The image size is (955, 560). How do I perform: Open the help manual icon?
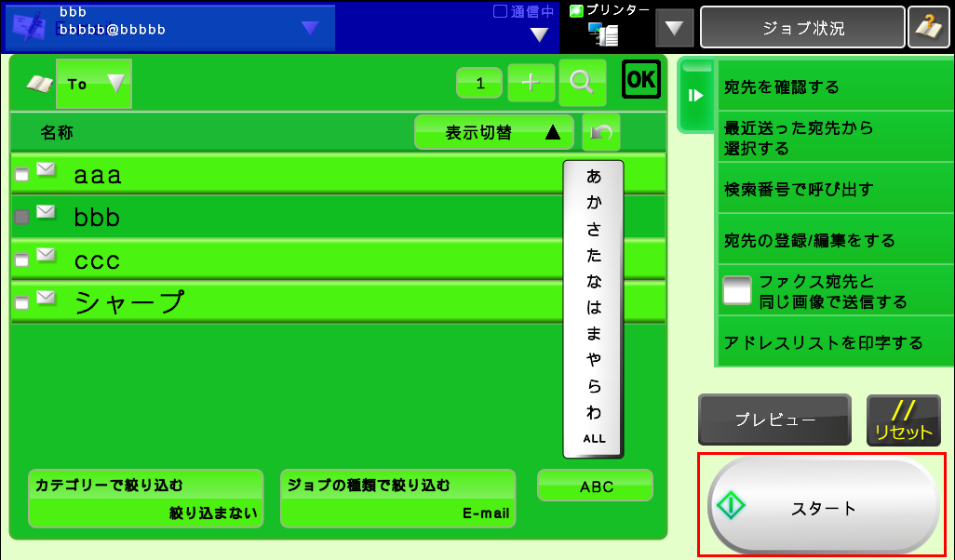coord(929,28)
